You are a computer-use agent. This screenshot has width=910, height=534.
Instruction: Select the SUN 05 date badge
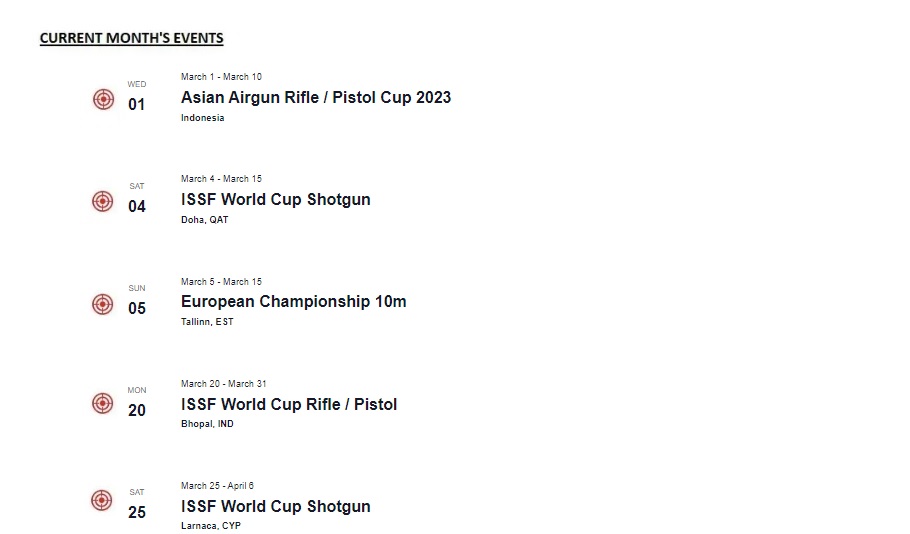coord(137,302)
